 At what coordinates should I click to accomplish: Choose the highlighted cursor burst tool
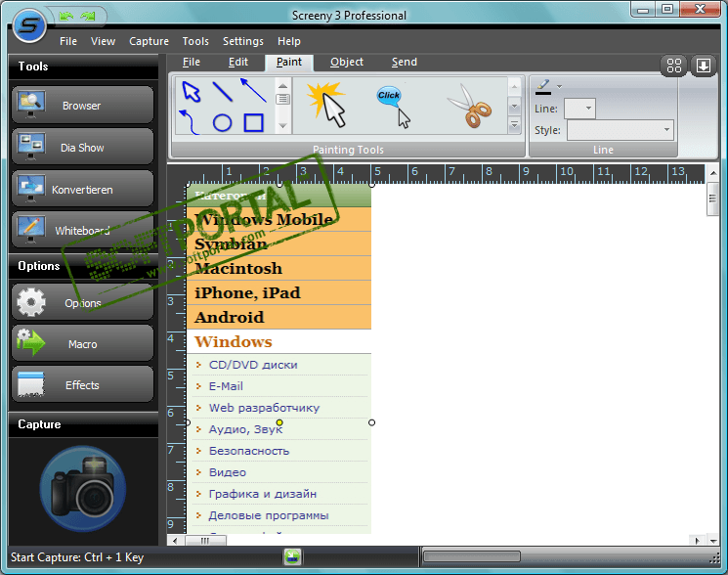(x=326, y=104)
